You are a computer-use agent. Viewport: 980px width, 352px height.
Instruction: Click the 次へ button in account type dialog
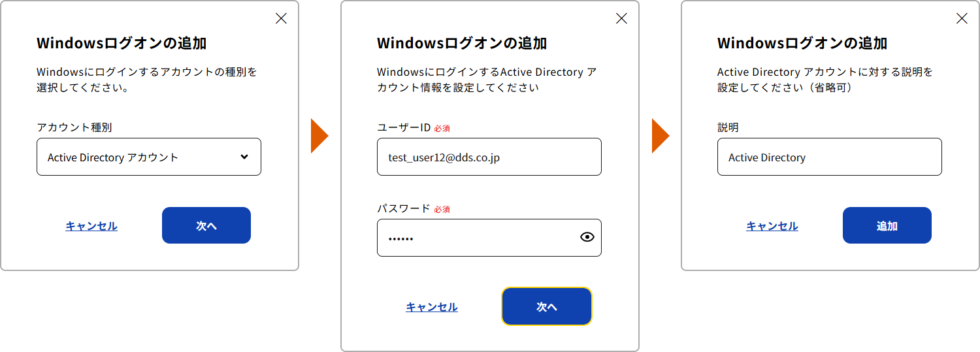(x=206, y=225)
